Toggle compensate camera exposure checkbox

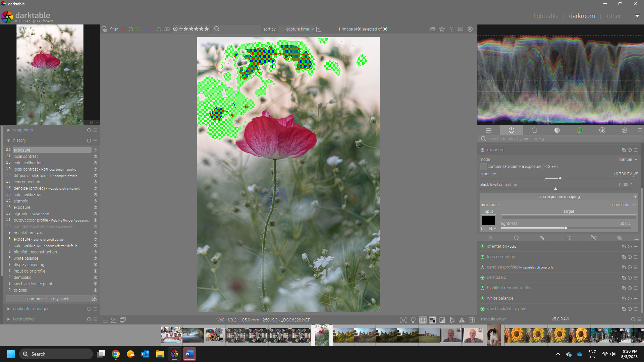[x=483, y=167]
